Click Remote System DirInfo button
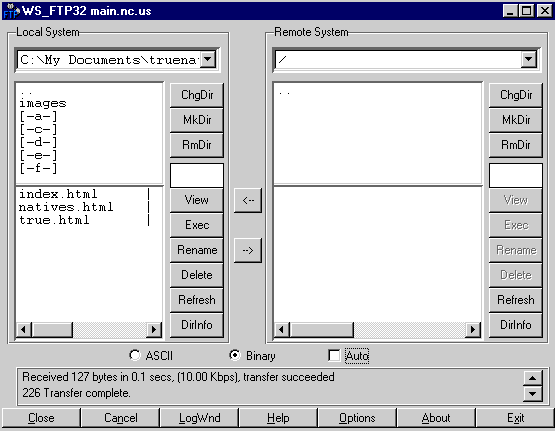This screenshot has height=431, width=555. click(x=516, y=325)
